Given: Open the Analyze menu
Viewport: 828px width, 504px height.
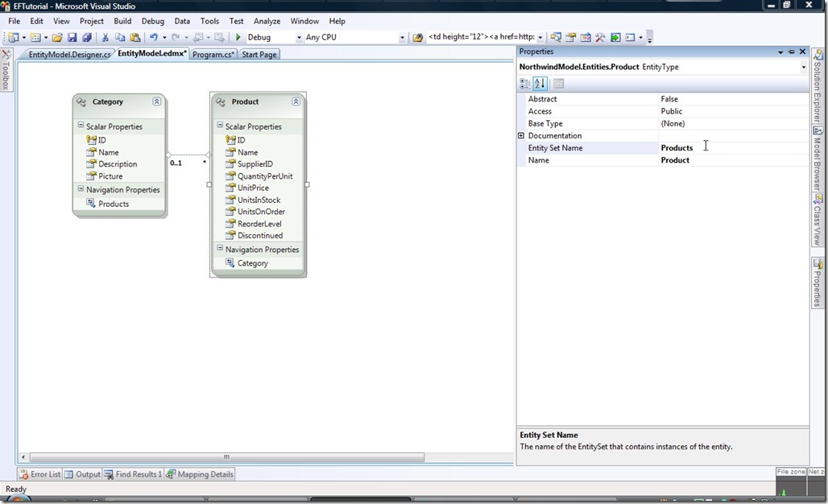Looking at the screenshot, I should [x=267, y=21].
